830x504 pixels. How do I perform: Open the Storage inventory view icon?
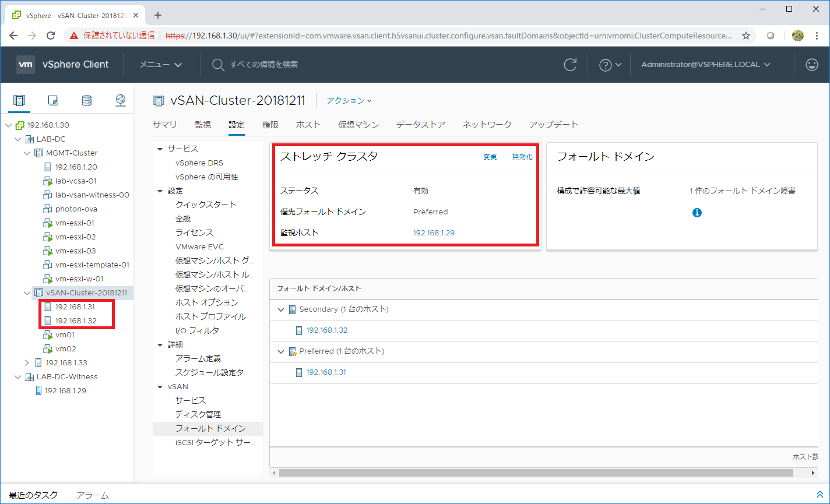click(86, 100)
